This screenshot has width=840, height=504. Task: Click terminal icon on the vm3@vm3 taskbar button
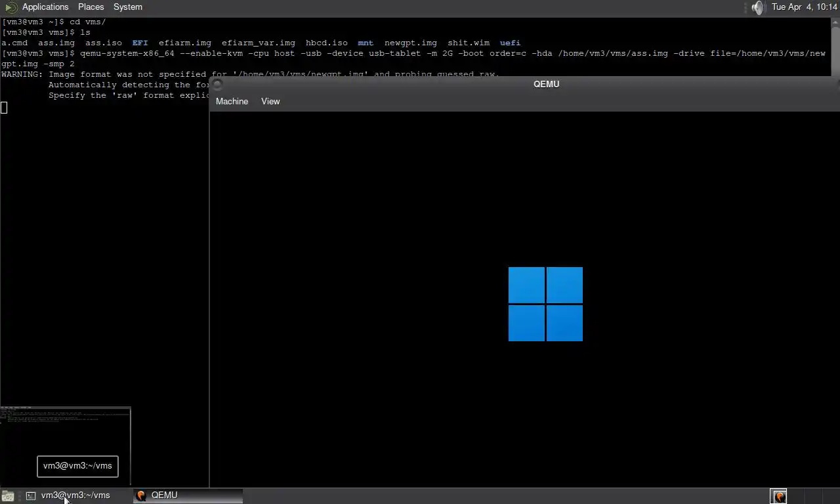31,495
